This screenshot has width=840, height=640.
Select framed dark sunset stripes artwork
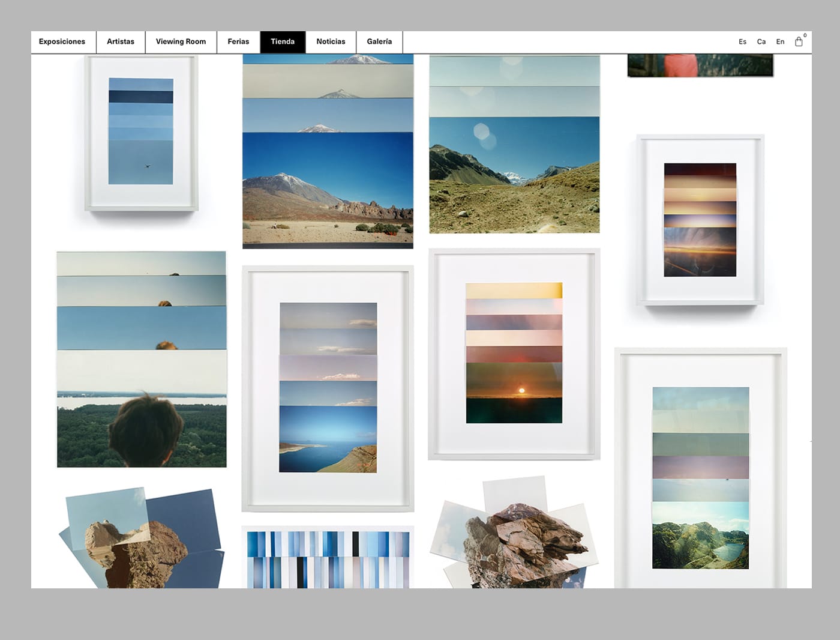(x=700, y=220)
